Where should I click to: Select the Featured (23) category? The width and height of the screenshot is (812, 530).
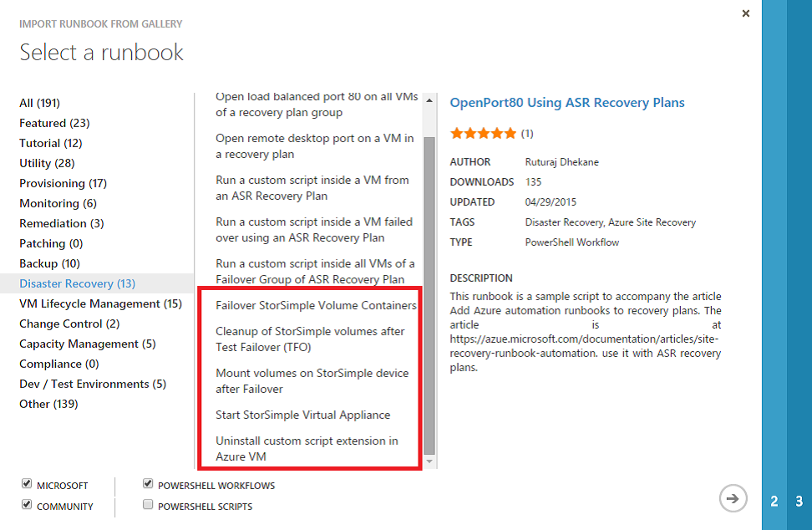(54, 123)
